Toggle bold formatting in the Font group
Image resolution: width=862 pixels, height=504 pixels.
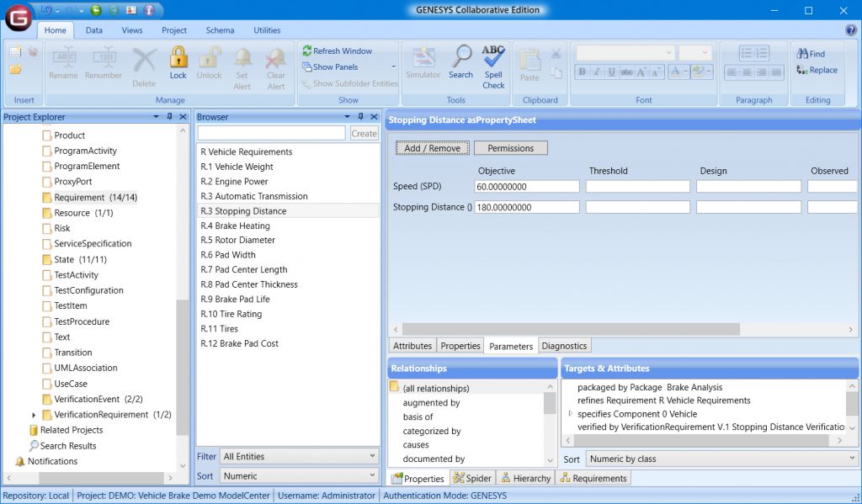coord(581,72)
